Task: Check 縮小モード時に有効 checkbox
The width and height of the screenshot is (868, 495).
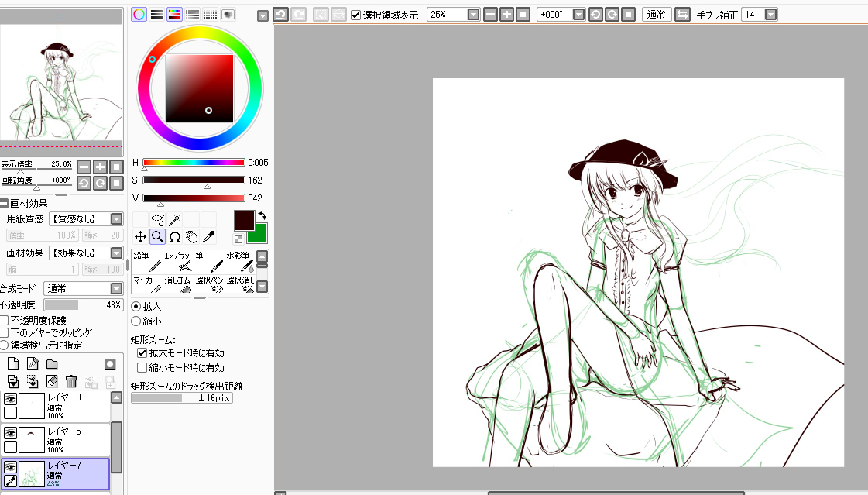Action: (x=142, y=368)
